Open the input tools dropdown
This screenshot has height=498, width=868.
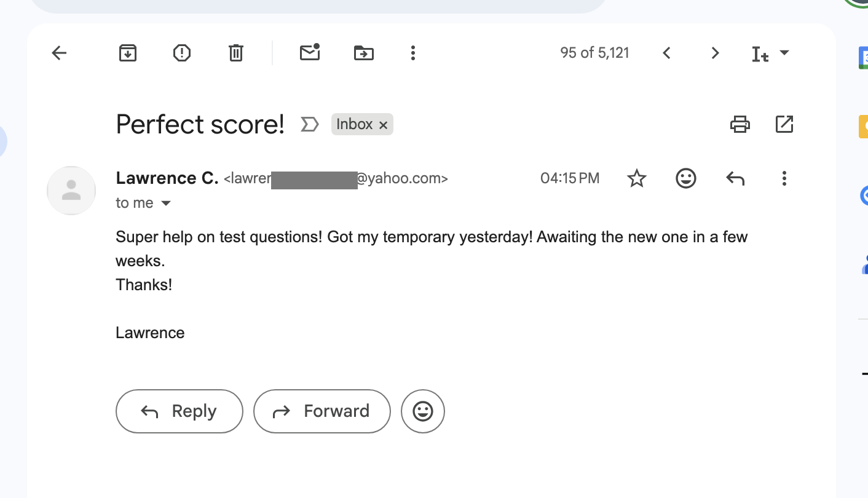(x=786, y=53)
